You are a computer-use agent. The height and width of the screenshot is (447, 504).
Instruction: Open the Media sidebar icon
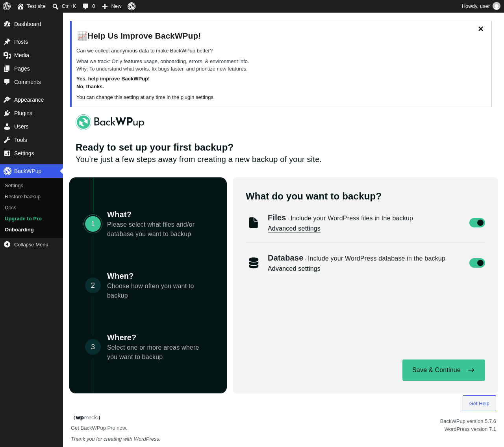[x=7, y=55]
